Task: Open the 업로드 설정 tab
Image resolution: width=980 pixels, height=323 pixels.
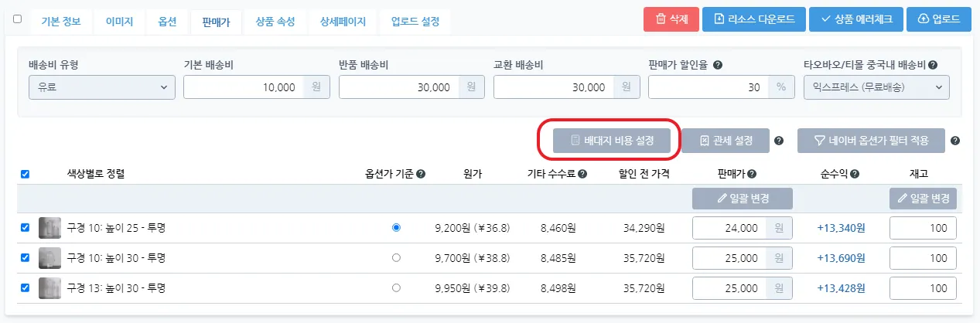Action: click(415, 22)
